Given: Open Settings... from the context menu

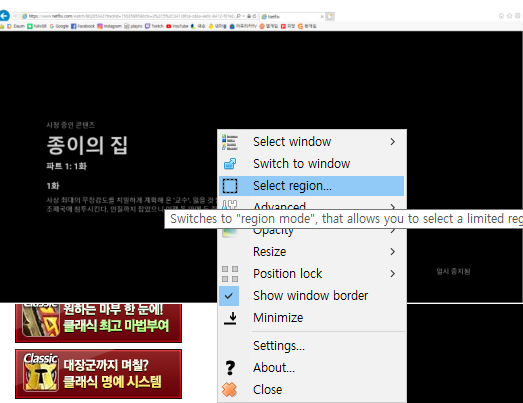Looking at the screenshot, I should click(279, 346).
